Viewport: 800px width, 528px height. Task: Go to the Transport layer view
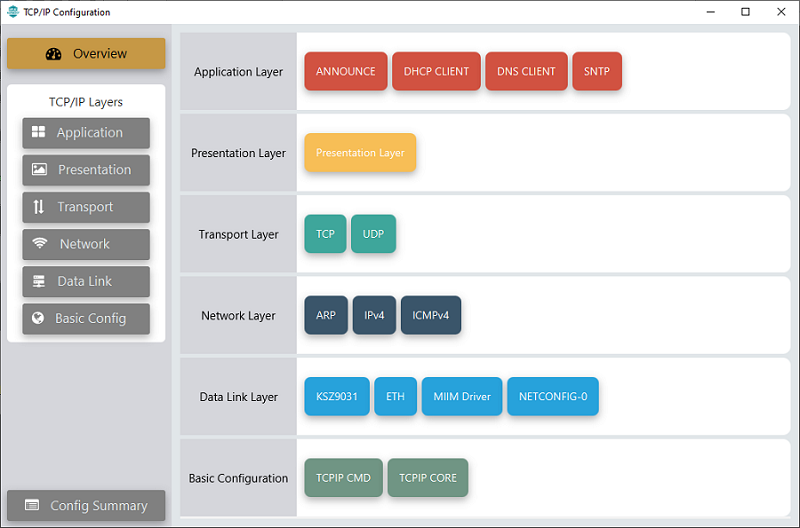[86, 207]
